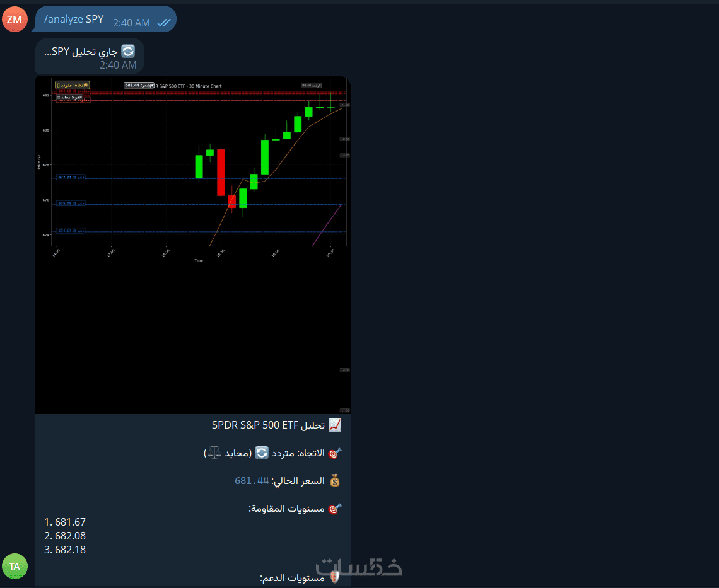Screen dimensions: 719x588
Task: Select the جاري تحليل SPY message text
Action: [x=81, y=51]
